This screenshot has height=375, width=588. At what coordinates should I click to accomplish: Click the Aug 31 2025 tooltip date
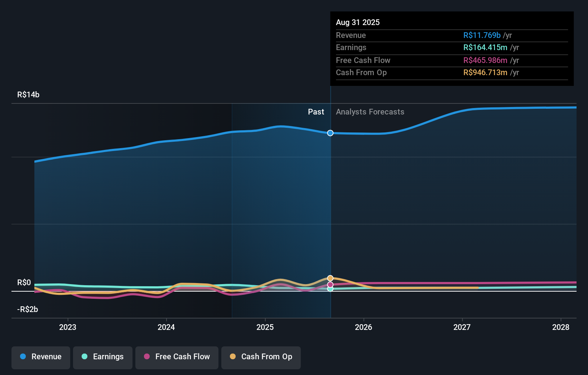358,23
